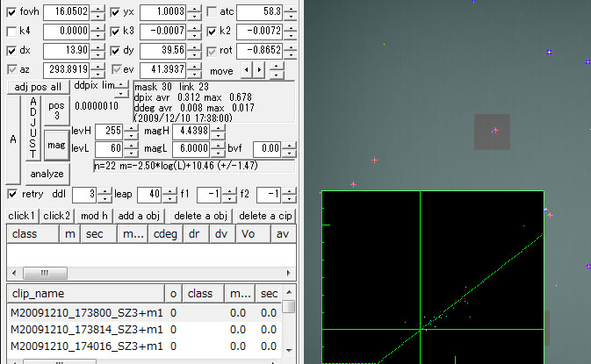This screenshot has width=591, height=364.
Task: Increase the levH value with up arrow
Action: coord(131,126)
